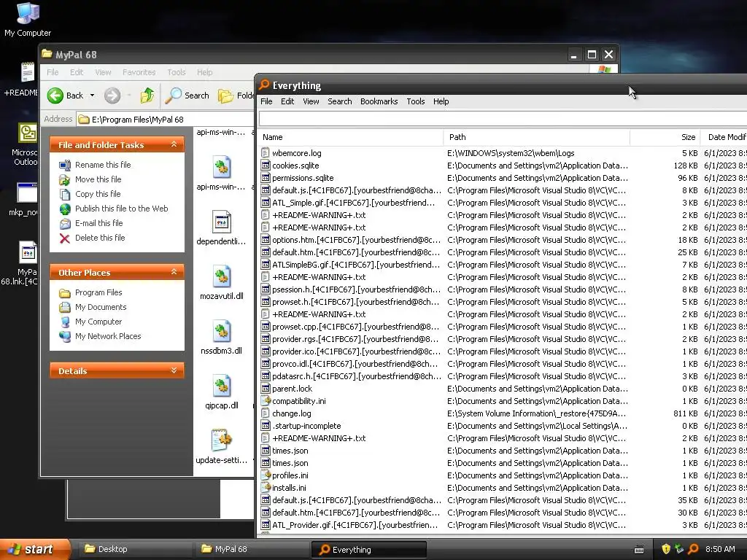Click the security shield tray icon
This screenshot has width=747, height=560.
click(666, 549)
